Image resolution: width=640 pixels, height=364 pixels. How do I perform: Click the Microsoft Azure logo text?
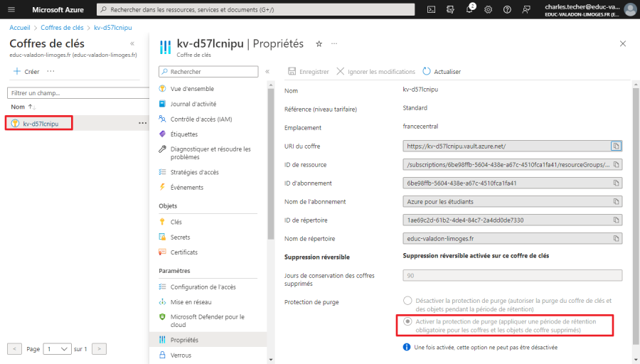tap(58, 9)
